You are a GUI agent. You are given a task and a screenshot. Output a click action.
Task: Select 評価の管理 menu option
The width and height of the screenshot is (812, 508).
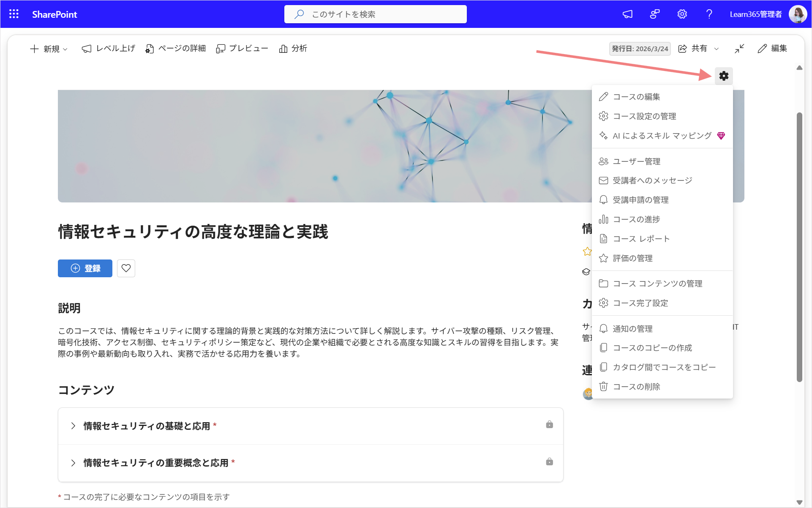662,258
